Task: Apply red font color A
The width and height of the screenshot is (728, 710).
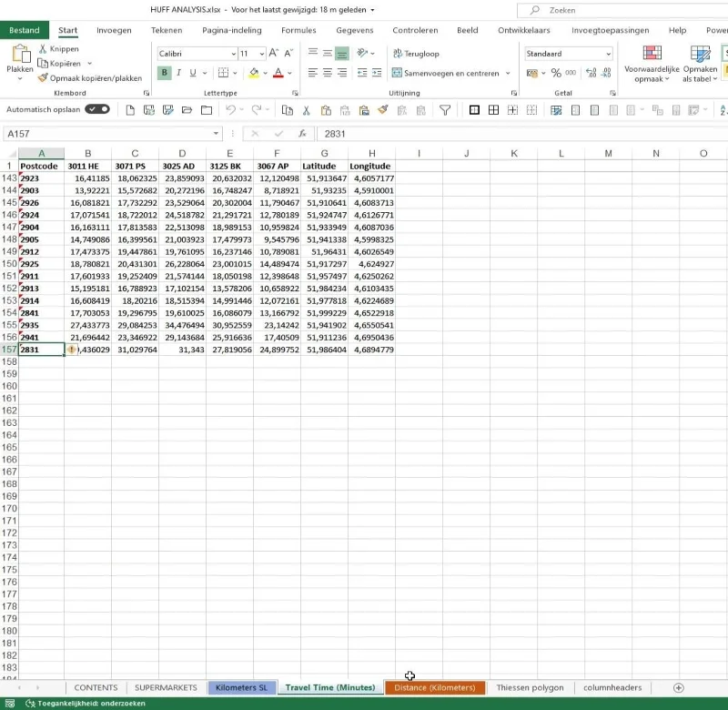Action: pyautogui.click(x=278, y=73)
